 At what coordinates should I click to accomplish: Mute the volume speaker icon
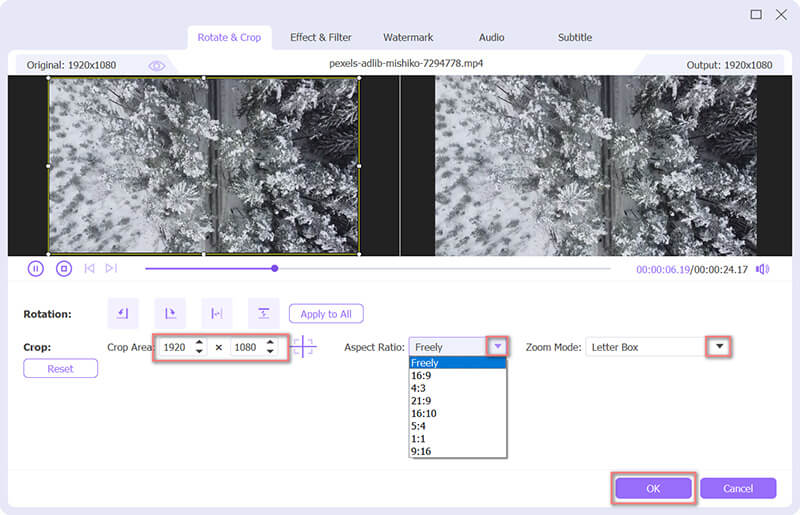click(762, 269)
